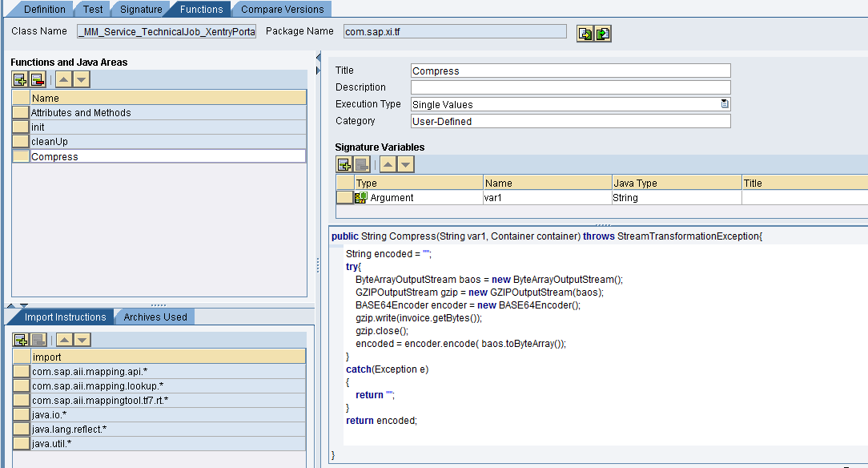Move selected function down in the Functions list
868x468 pixels.
(x=81, y=79)
